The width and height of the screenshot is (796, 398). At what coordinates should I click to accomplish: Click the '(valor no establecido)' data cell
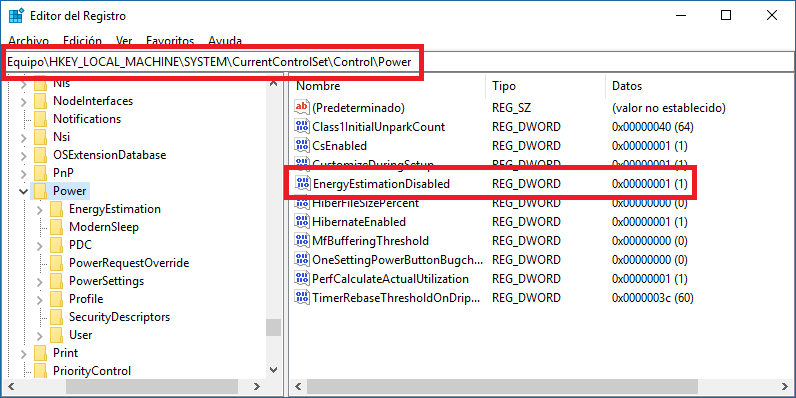[669, 108]
